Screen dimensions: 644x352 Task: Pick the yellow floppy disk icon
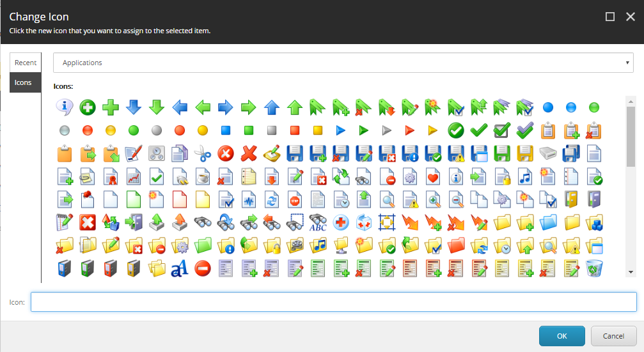point(525,154)
